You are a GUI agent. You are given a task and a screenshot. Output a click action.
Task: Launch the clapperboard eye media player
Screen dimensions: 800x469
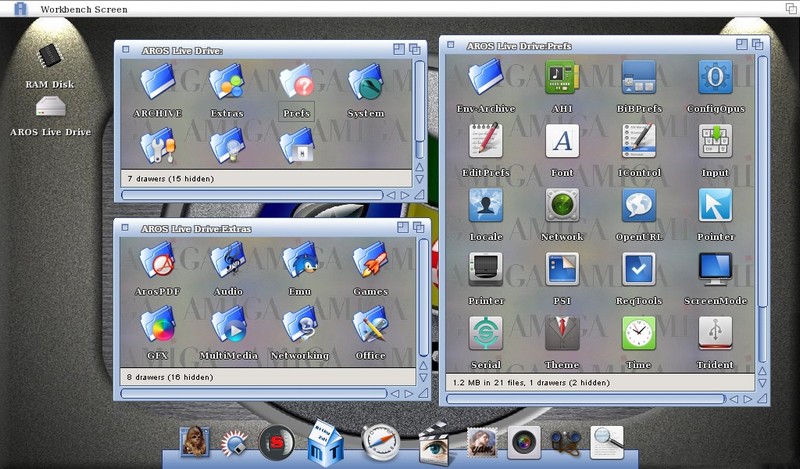click(x=434, y=443)
